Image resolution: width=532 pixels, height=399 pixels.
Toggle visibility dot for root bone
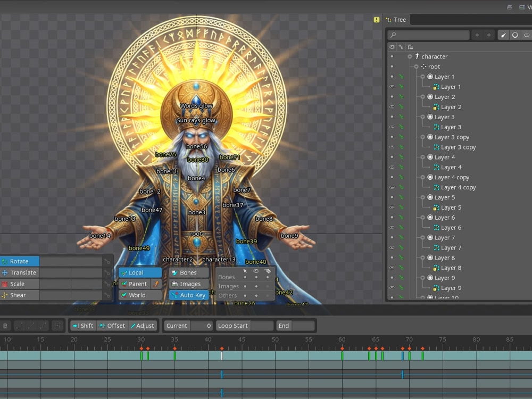392,66
